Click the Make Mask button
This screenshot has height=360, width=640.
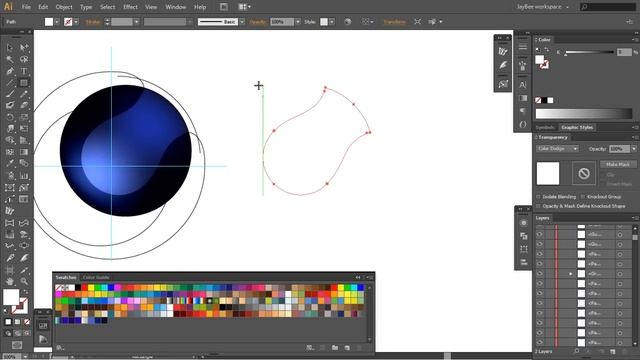point(618,164)
